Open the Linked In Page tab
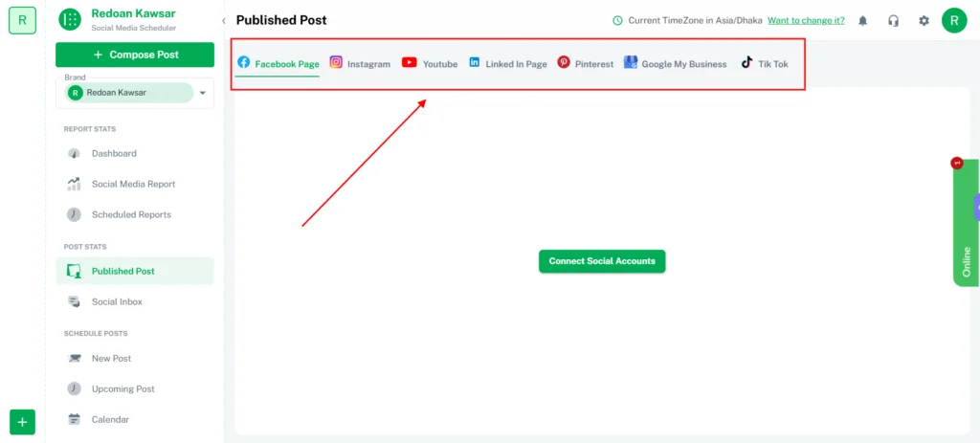Screen dimensions: 980x443 [507, 63]
